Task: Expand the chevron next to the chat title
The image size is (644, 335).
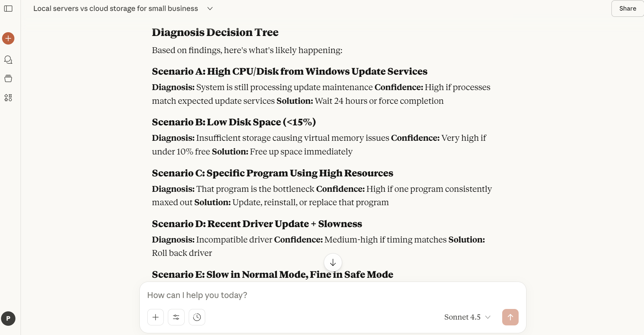Action: pyautogui.click(x=210, y=9)
